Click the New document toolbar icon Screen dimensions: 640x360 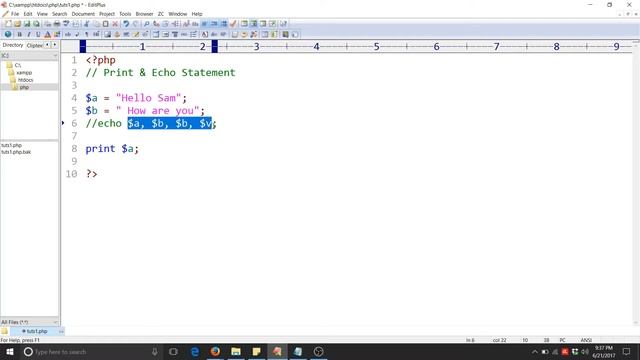8,24
